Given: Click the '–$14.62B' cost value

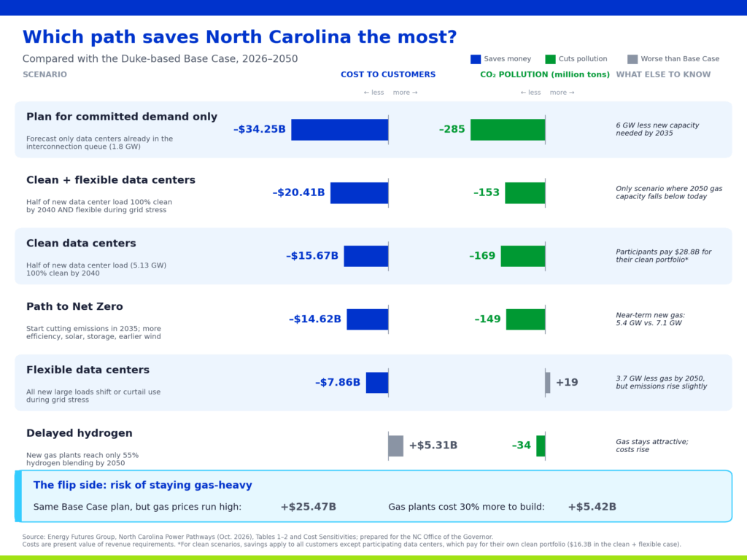Looking at the screenshot, I should [x=315, y=319].
